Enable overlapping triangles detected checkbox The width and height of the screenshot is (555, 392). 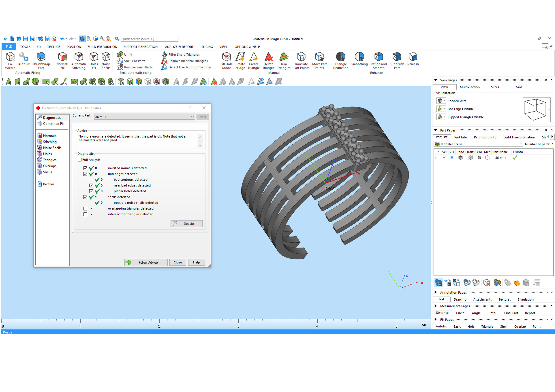coord(85,208)
